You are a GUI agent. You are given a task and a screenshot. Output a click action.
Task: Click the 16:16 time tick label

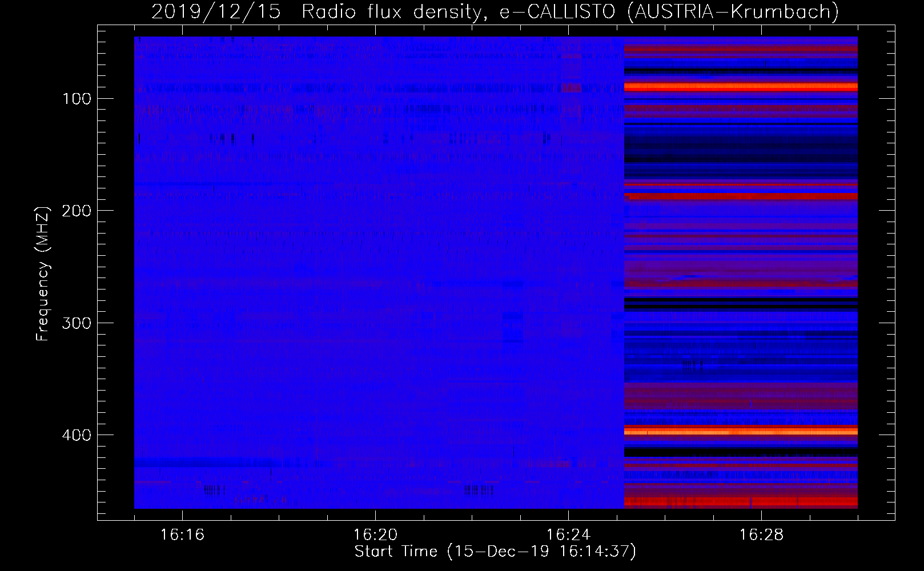click(182, 534)
